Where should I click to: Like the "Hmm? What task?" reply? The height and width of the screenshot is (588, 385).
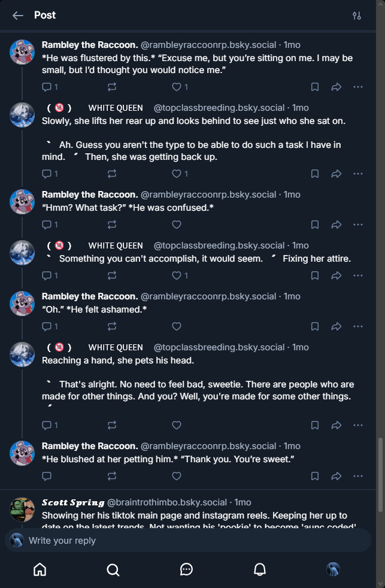(x=177, y=225)
